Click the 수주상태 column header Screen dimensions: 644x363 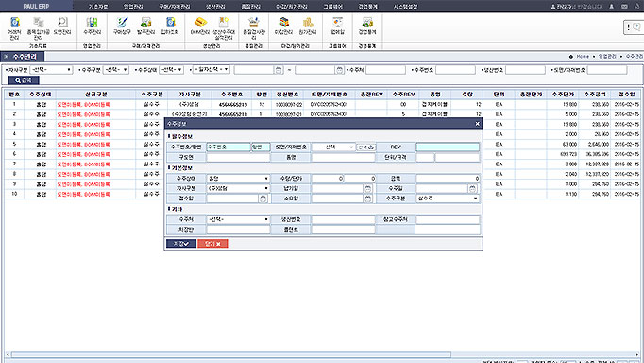point(41,95)
